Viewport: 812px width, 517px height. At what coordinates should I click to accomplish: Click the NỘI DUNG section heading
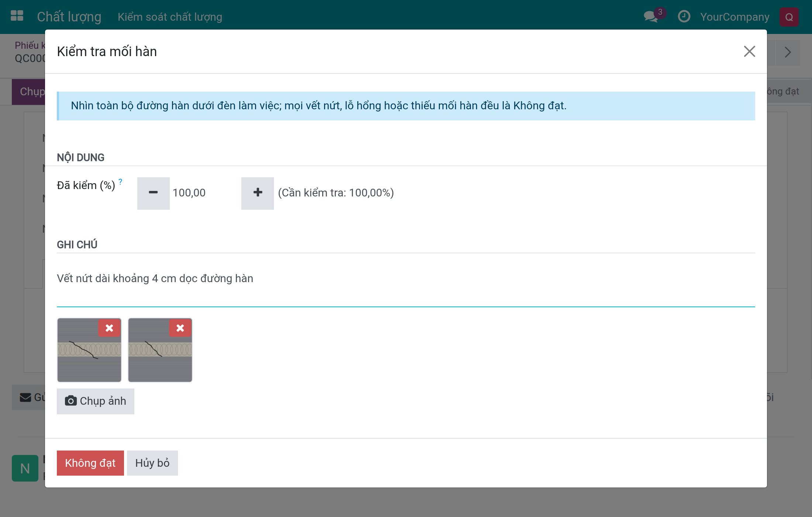click(80, 158)
